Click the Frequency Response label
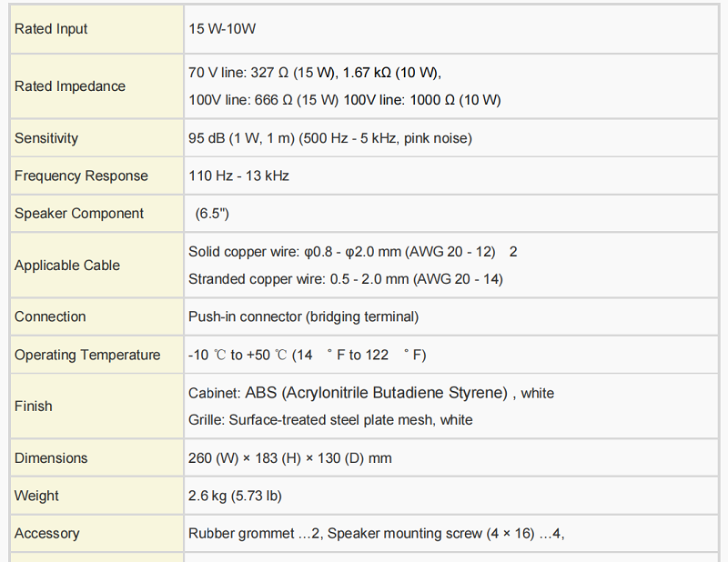The height and width of the screenshot is (562, 728). [81, 176]
